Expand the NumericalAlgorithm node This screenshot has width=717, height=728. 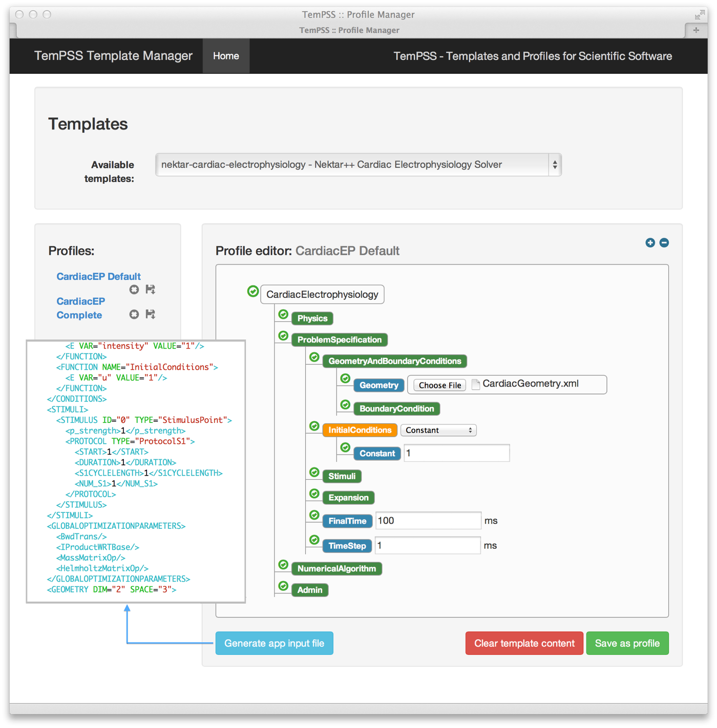pos(336,569)
